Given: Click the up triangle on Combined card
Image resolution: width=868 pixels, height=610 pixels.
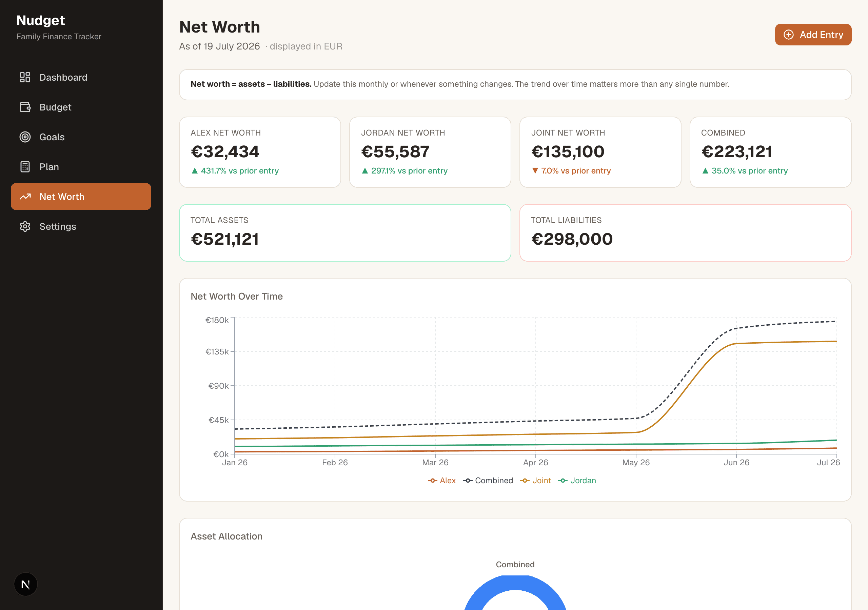Looking at the screenshot, I should [x=705, y=171].
